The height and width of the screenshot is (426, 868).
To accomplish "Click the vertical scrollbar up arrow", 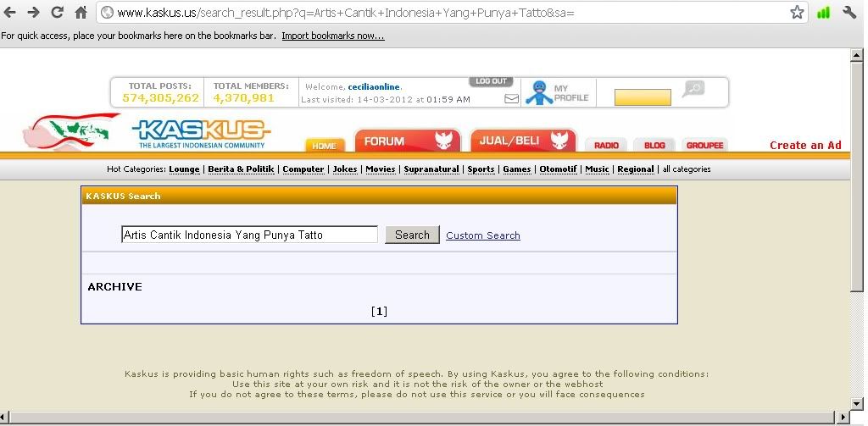I will [857, 55].
